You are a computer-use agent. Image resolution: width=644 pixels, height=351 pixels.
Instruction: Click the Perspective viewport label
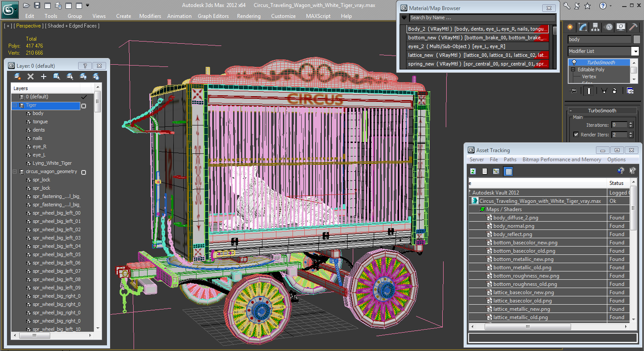coord(28,26)
